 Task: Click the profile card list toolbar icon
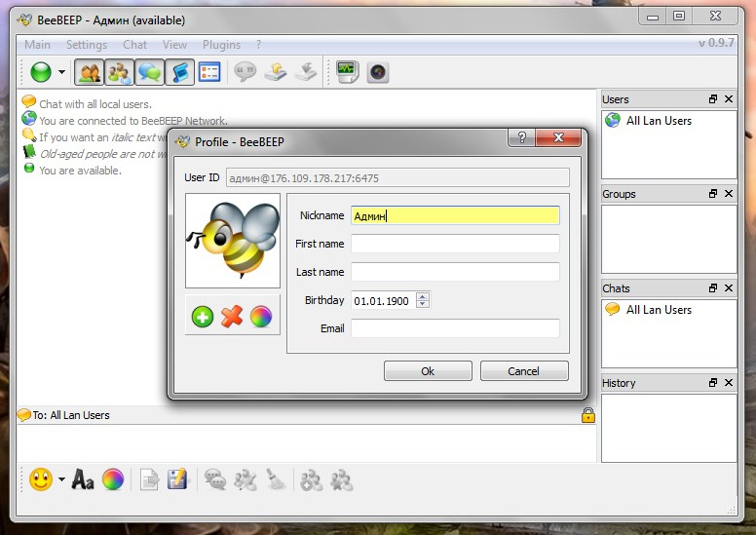point(209,72)
